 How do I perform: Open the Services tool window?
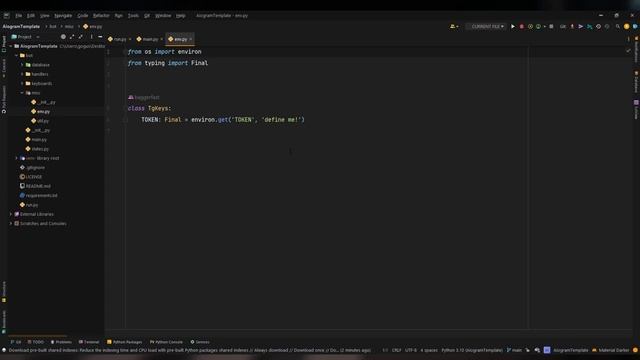tap(200, 342)
